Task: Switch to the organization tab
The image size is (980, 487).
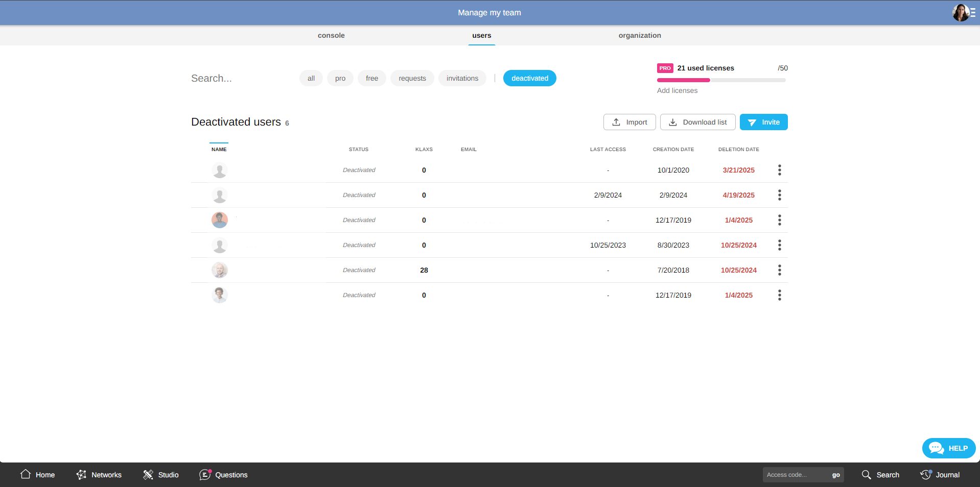Action: coord(640,35)
